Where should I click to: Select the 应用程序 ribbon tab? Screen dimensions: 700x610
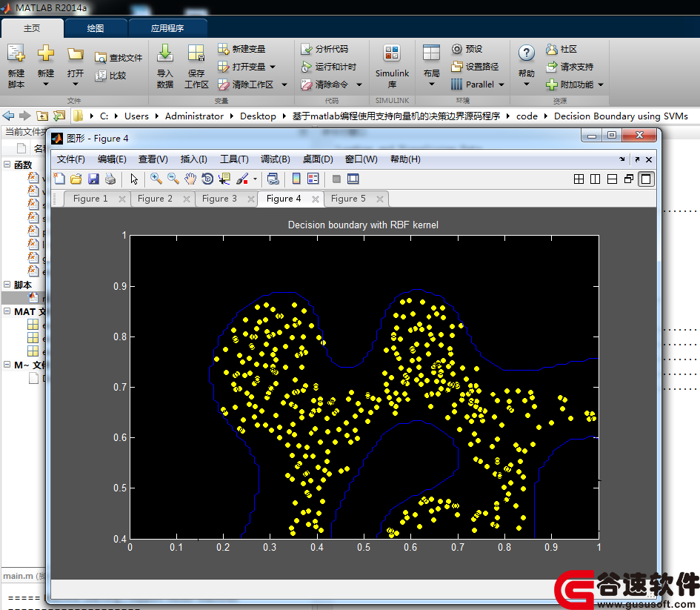(x=167, y=29)
